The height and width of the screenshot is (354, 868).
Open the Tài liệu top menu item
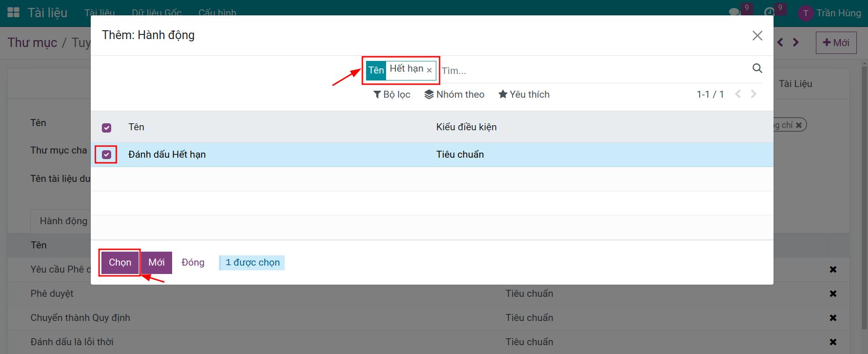click(x=100, y=13)
